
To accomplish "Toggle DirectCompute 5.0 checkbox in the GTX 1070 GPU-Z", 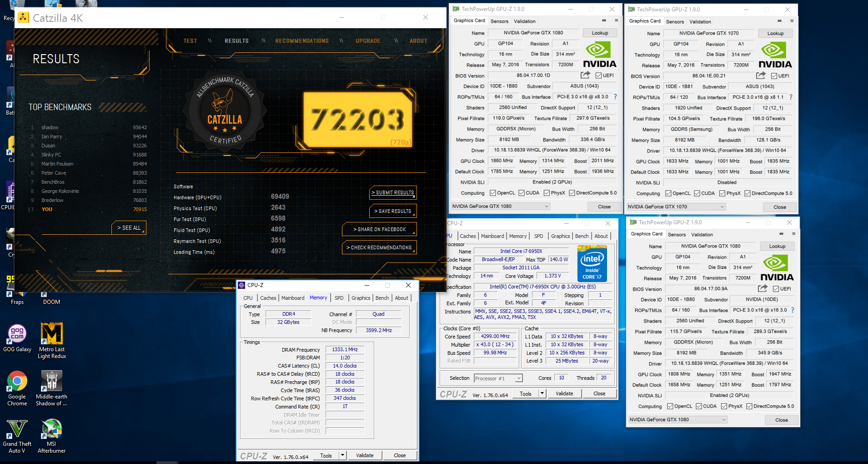I will [747, 193].
